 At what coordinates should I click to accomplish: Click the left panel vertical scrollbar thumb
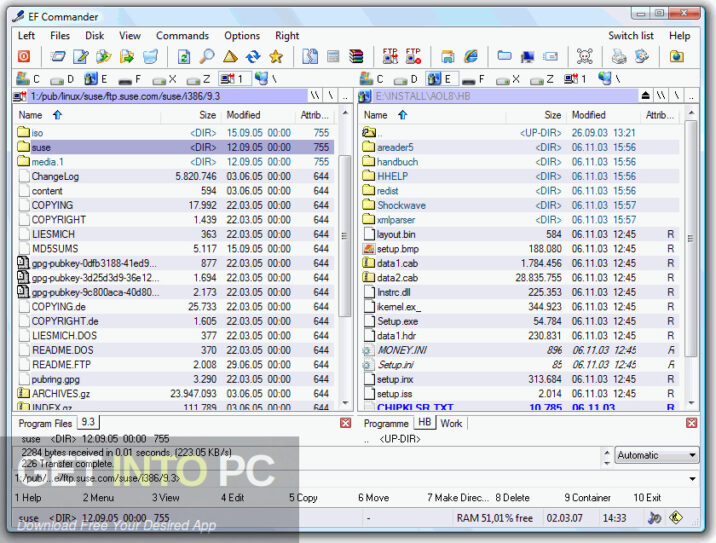coord(345,236)
